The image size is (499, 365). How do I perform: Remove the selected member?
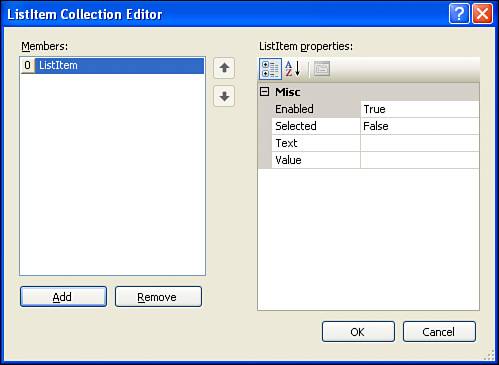point(158,297)
